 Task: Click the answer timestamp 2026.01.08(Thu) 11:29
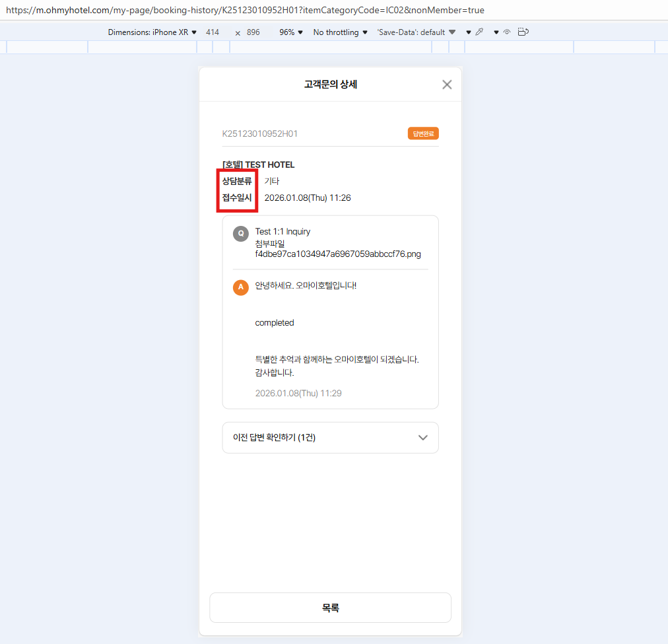[x=298, y=393]
